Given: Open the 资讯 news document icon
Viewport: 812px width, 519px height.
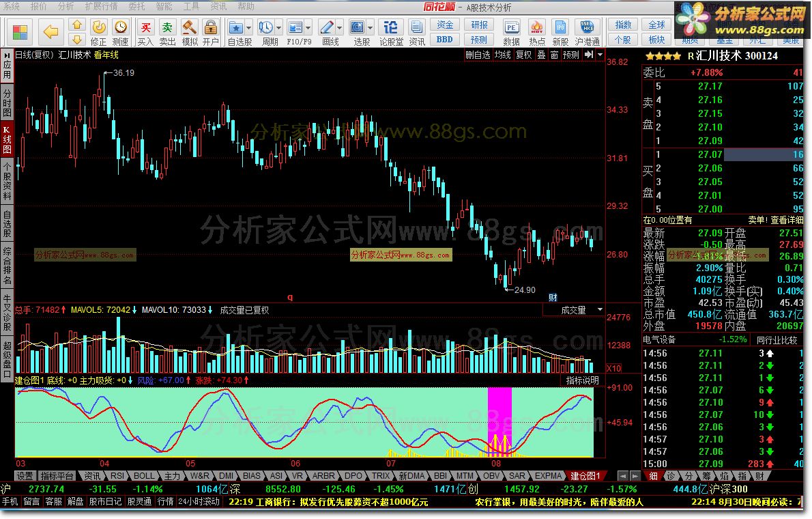Looking at the screenshot, I should click(x=416, y=32).
